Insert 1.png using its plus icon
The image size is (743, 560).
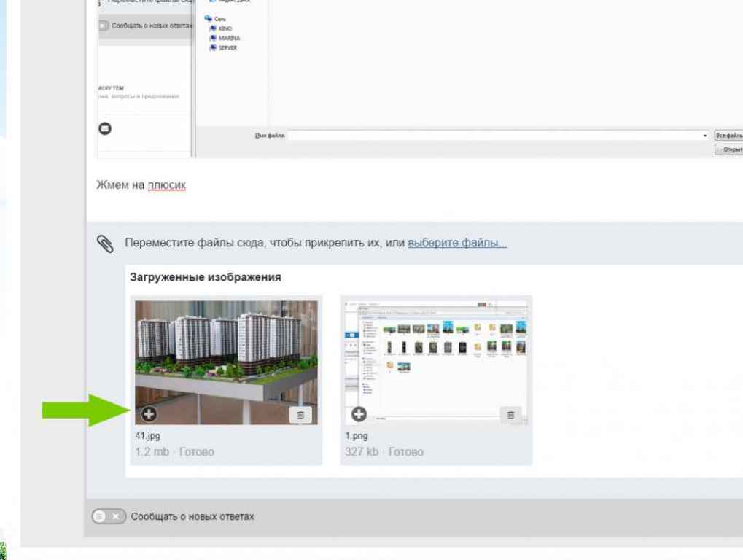(x=359, y=414)
